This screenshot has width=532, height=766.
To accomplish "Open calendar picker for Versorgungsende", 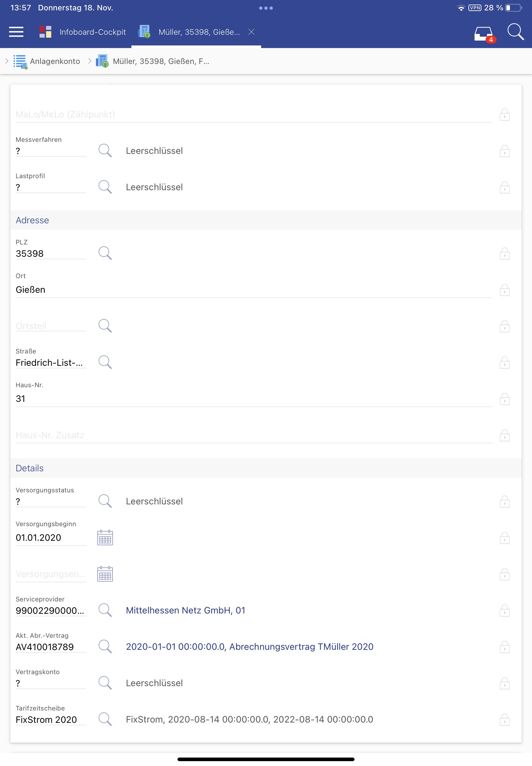I will 105,574.
